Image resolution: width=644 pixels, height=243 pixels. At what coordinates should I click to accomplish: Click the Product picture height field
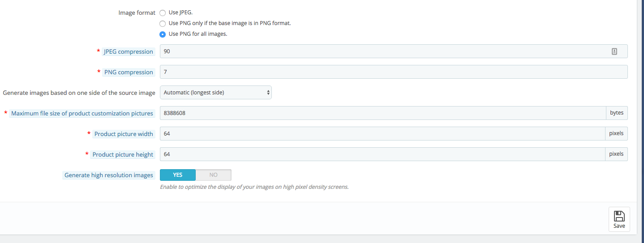(382, 154)
